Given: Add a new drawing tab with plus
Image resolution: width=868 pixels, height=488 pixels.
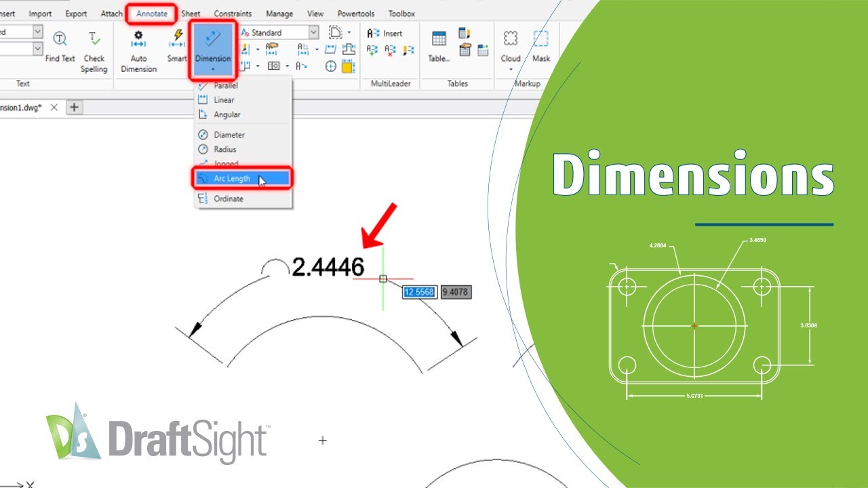Looking at the screenshot, I should (x=74, y=107).
